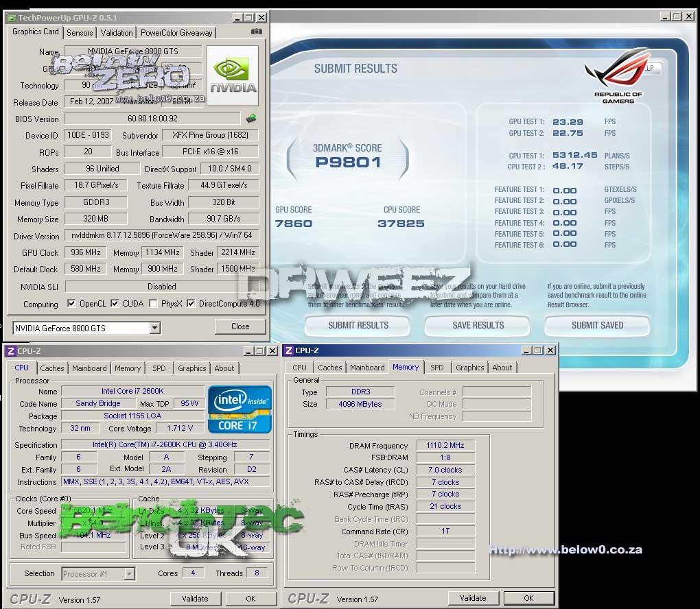Click OK in left CPU-Z window

click(251, 599)
